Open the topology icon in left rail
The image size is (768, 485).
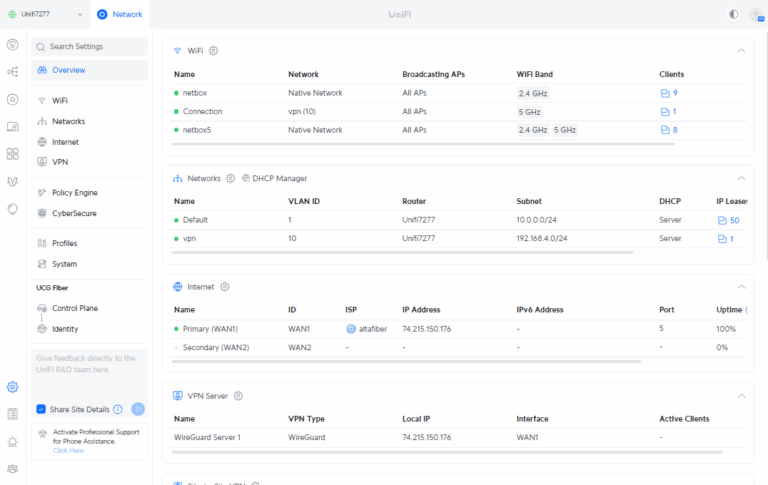pos(12,72)
